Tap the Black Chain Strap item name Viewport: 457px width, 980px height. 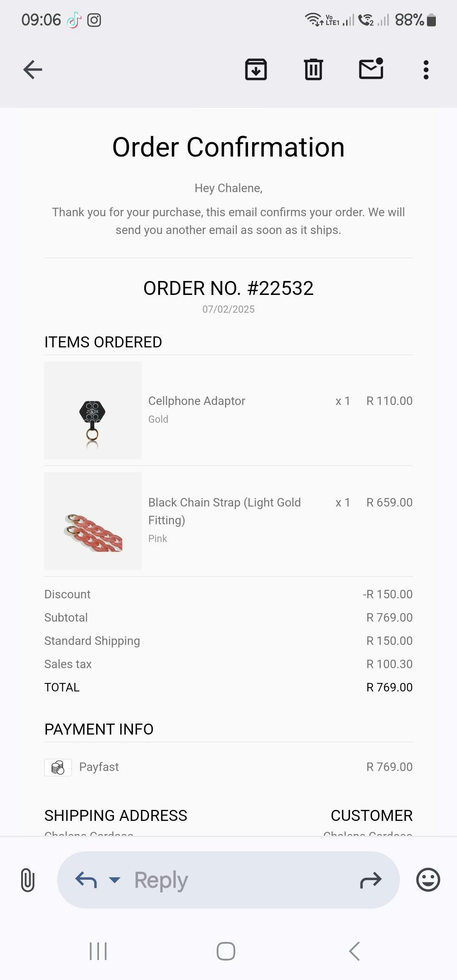pyautogui.click(x=224, y=511)
